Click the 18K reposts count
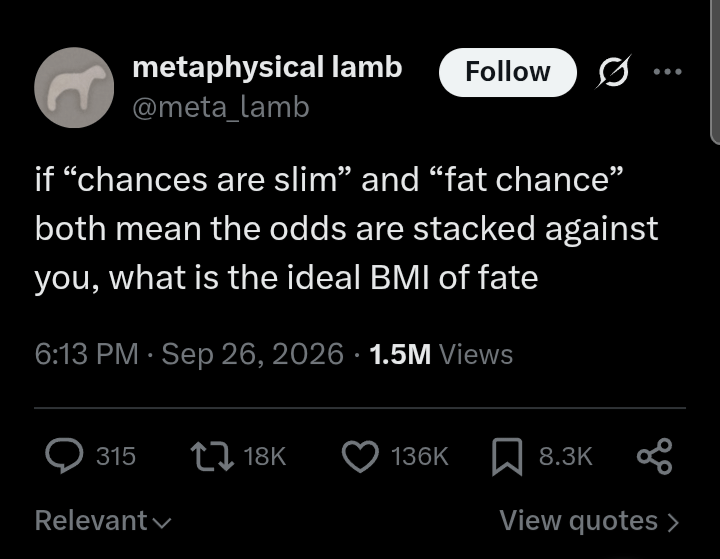Screen dimensions: 720x559 click(265, 456)
